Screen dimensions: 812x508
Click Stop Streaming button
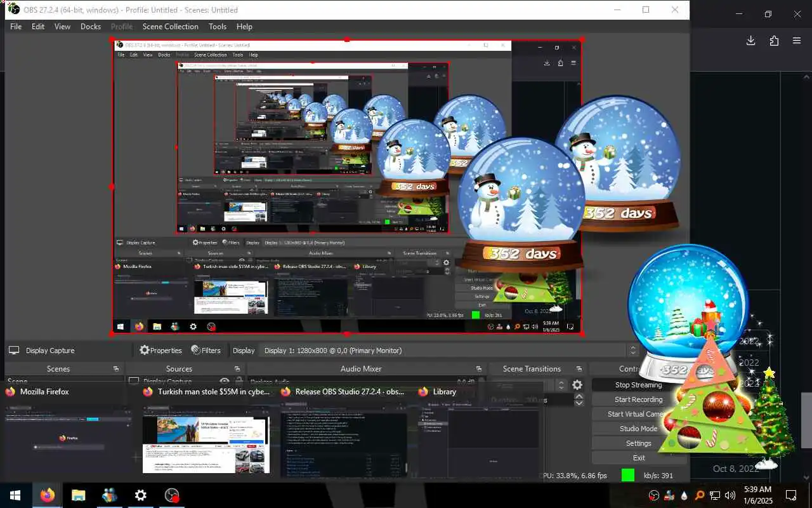(638, 385)
